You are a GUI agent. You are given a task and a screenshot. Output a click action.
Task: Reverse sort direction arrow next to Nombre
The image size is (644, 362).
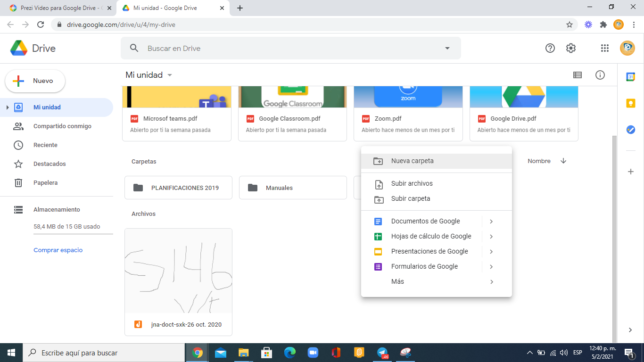click(x=563, y=161)
